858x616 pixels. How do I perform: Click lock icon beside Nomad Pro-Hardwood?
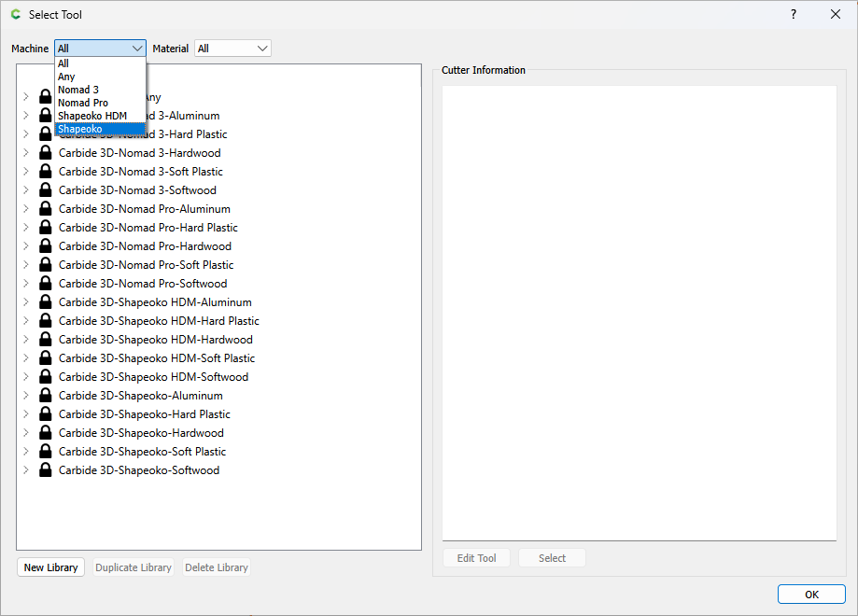coord(45,246)
